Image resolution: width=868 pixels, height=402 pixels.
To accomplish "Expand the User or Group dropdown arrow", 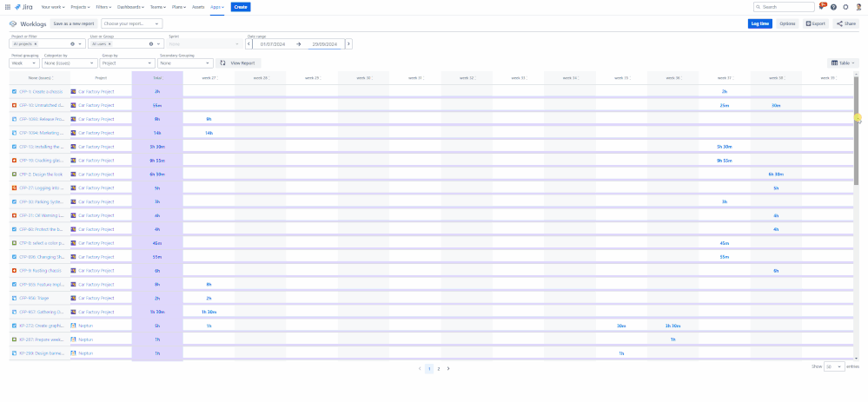I will [x=159, y=43].
